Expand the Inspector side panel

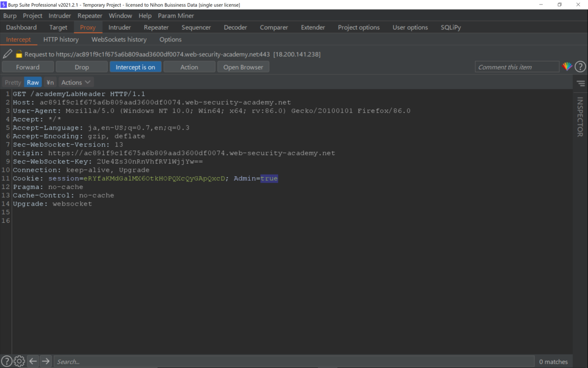580,117
